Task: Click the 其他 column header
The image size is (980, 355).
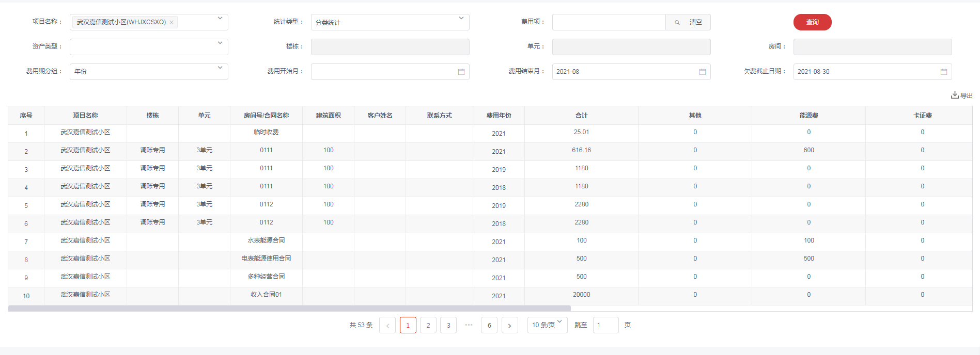Action: (695, 116)
